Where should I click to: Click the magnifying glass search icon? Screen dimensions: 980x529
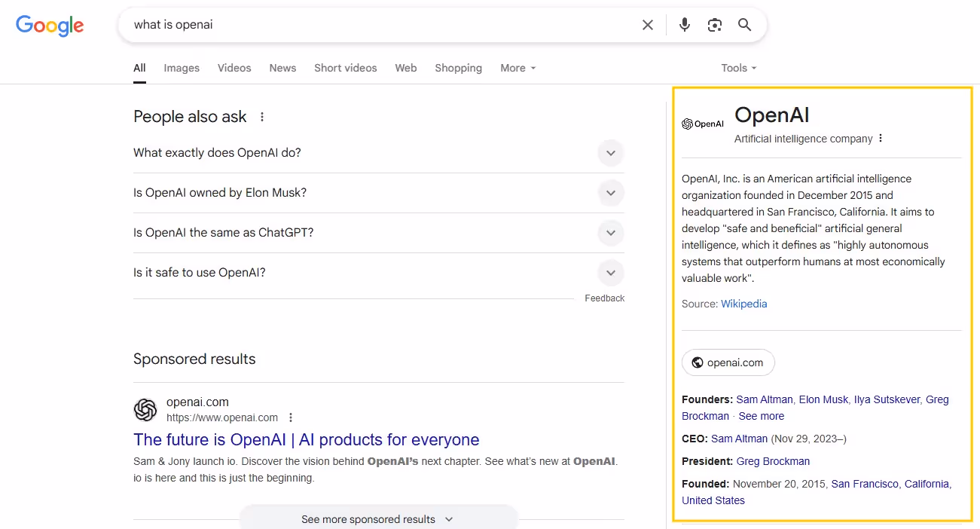(745, 25)
